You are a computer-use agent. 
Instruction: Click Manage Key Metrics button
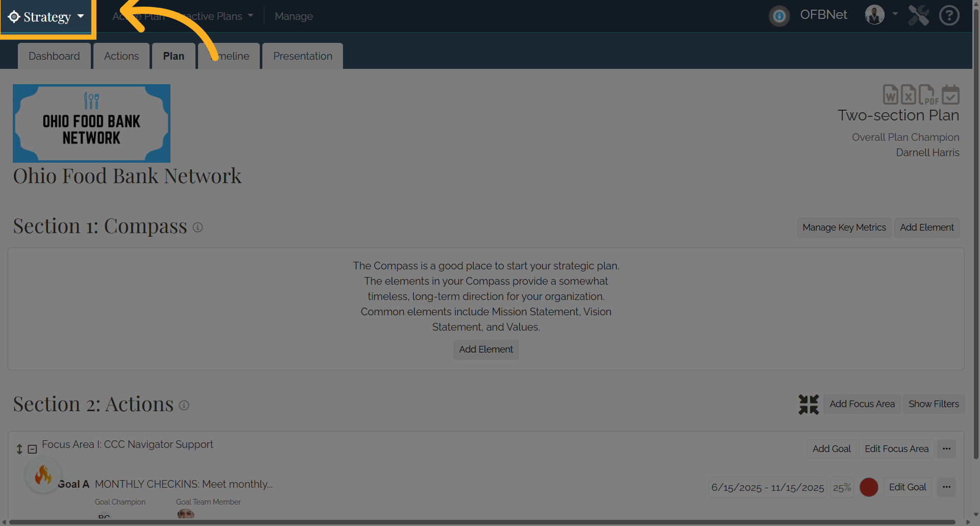844,228
